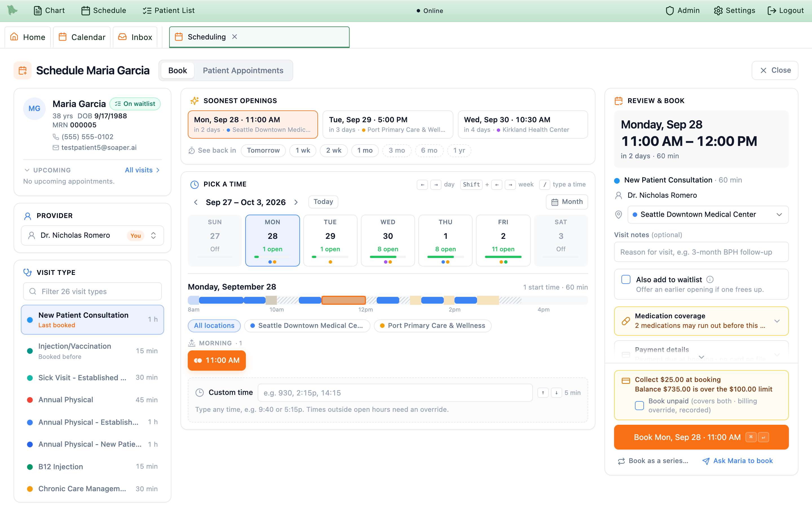Open Settings via the gear icon

tap(718, 11)
